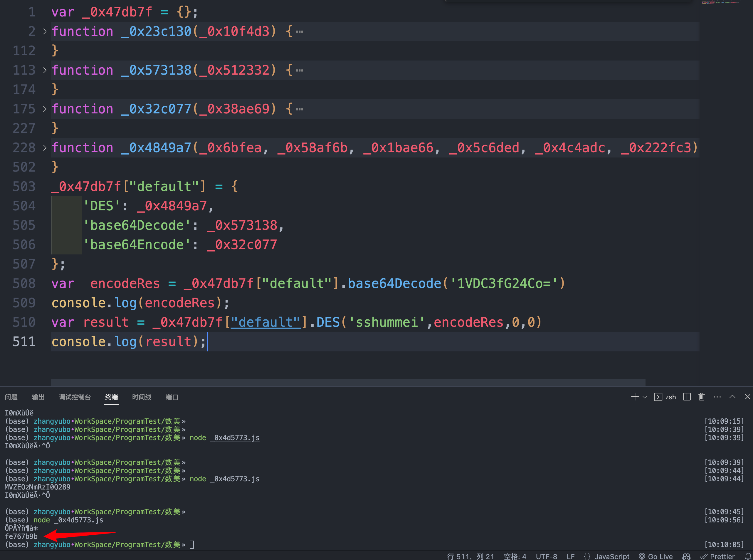Kill terminal with trash icon
753x560 pixels.
click(x=702, y=397)
